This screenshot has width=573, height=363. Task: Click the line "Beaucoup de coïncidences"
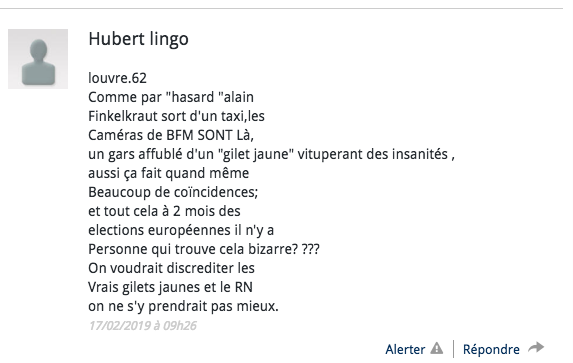click(173, 192)
